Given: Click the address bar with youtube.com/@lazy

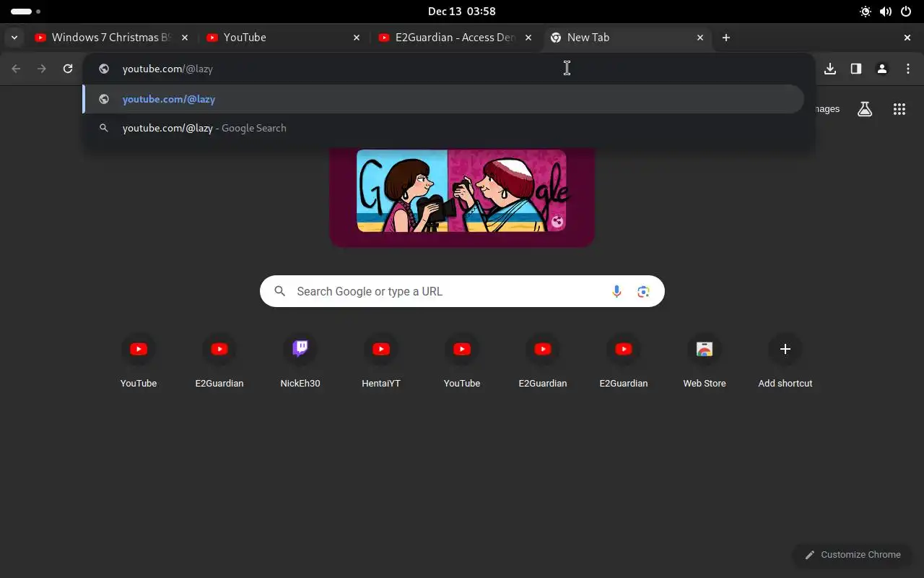Looking at the screenshot, I should (449, 69).
